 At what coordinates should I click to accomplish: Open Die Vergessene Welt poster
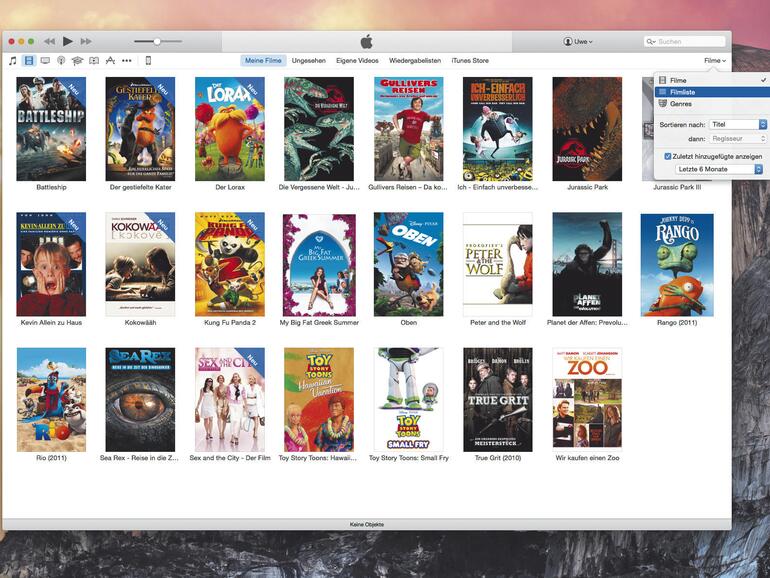319,129
